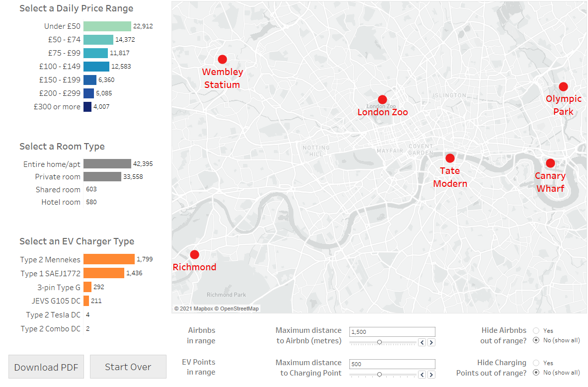Image resolution: width=588 pixels, height=387 pixels.
Task: Select the Entire home/apt room type bar
Action: 107,164
